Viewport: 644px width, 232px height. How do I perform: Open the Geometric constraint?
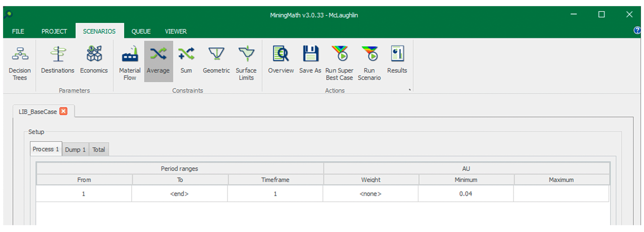(216, 60)
